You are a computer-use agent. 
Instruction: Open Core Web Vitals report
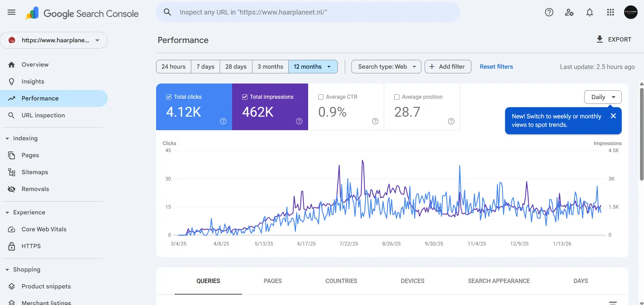pos(44,229)
